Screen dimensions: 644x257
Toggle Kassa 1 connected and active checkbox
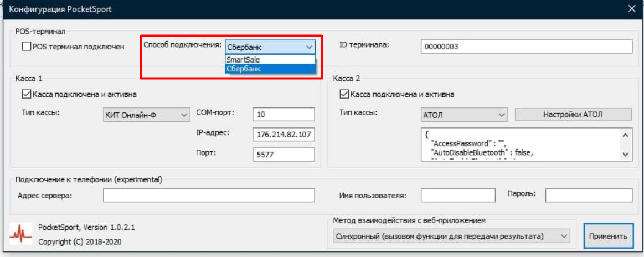[x=27, y=94]
